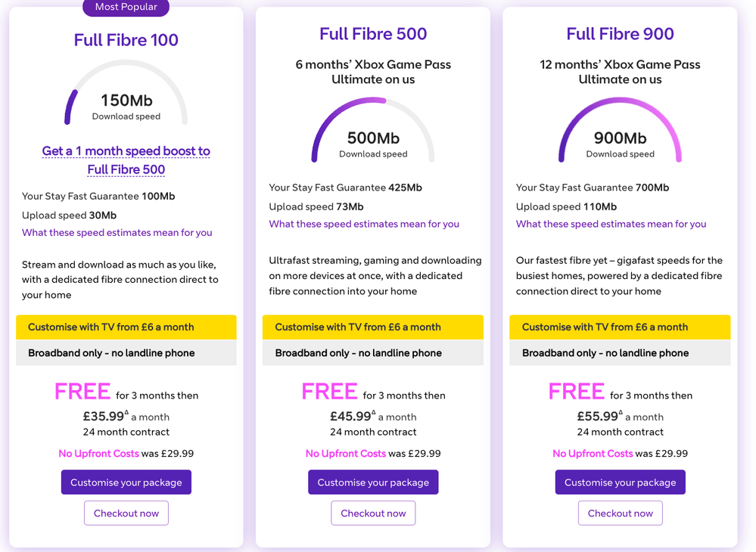Click yellow TV customise banner in Full Fibre 900

point(620,327)
